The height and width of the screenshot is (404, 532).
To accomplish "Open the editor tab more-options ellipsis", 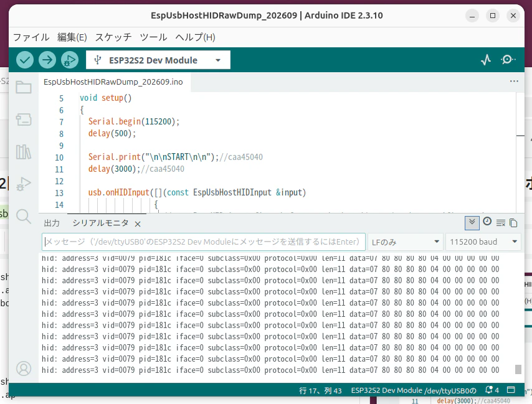I will (x=514, y=82).
